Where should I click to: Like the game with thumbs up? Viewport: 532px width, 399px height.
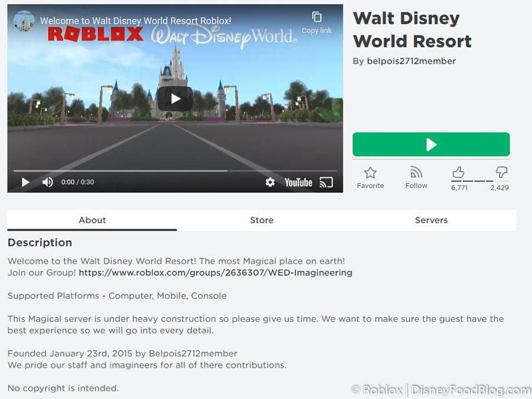(x=458, y=172)
